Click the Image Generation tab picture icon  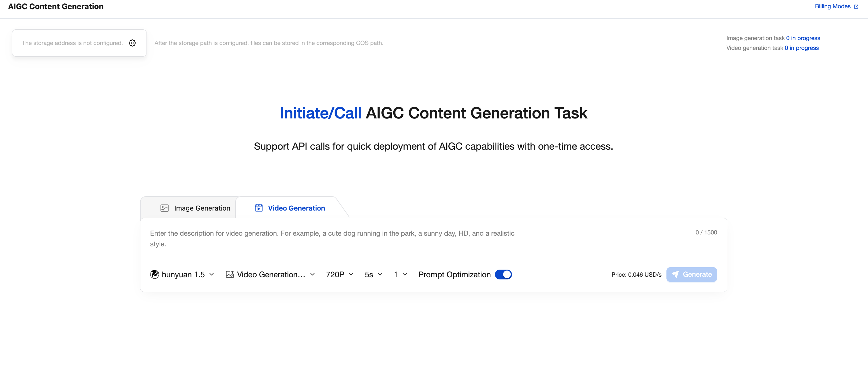[x=165, y=208]
